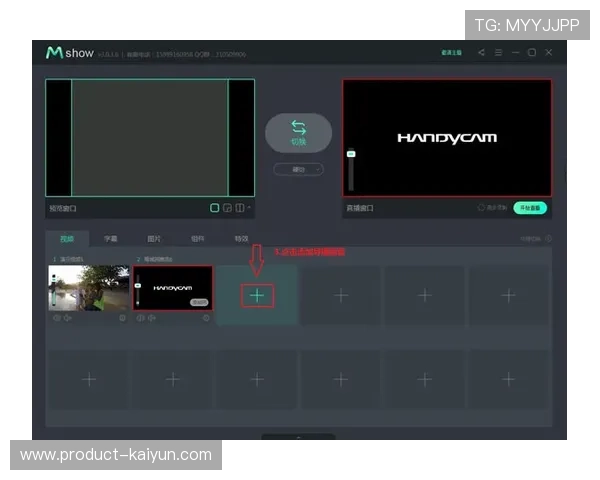
Task: Click the highlighted plus to add video source
Action: click(x=257, y=295)
